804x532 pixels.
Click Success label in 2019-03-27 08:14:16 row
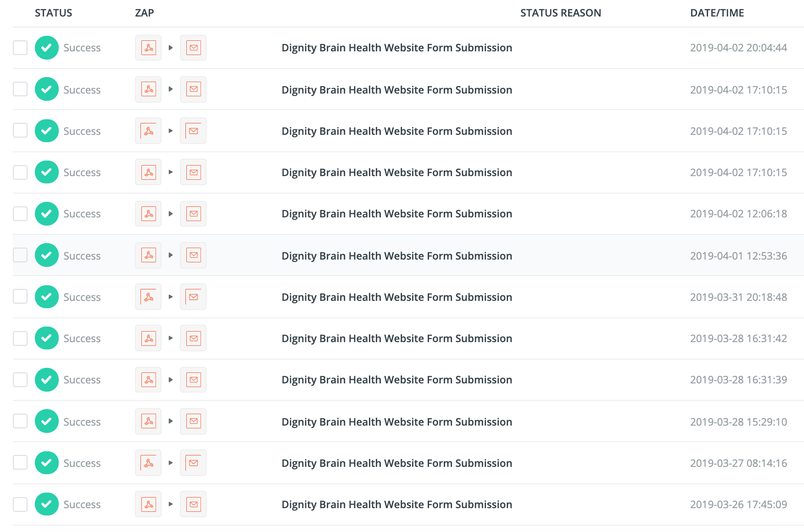pos(82,463)
